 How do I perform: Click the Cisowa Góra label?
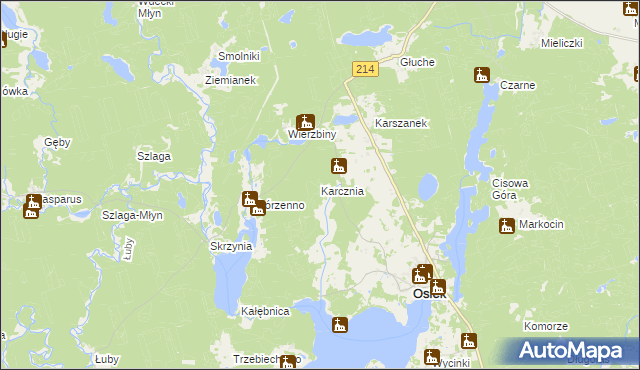click(x=510, y=189)
